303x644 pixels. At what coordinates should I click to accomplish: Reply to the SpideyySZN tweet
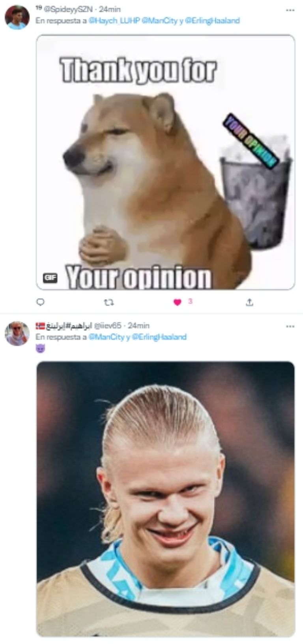click(x=40, y=302)
